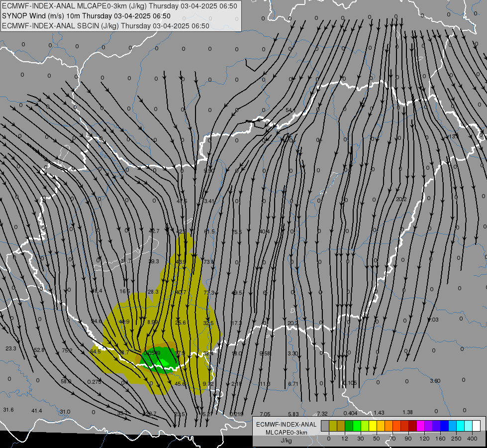Screen dimensions: 487x448
Task: Click the map value '16.5'
Action: coord(125,291)
